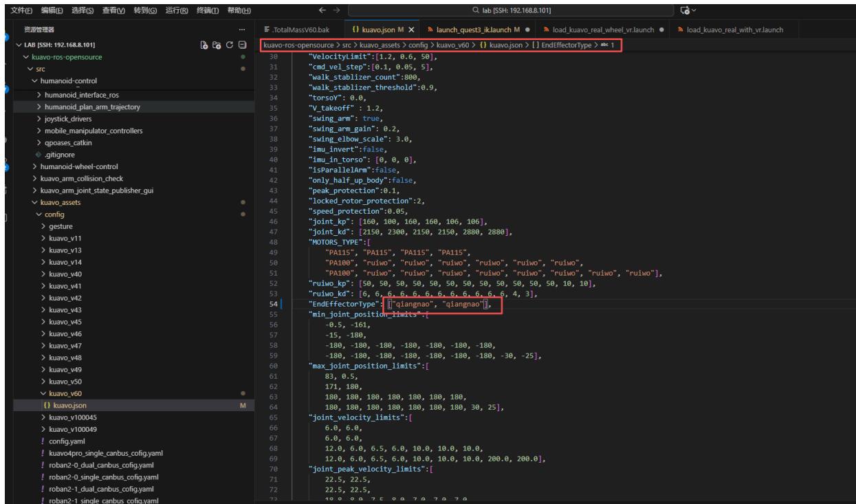Open the 文件(F) menu

(x=22, y=9)
